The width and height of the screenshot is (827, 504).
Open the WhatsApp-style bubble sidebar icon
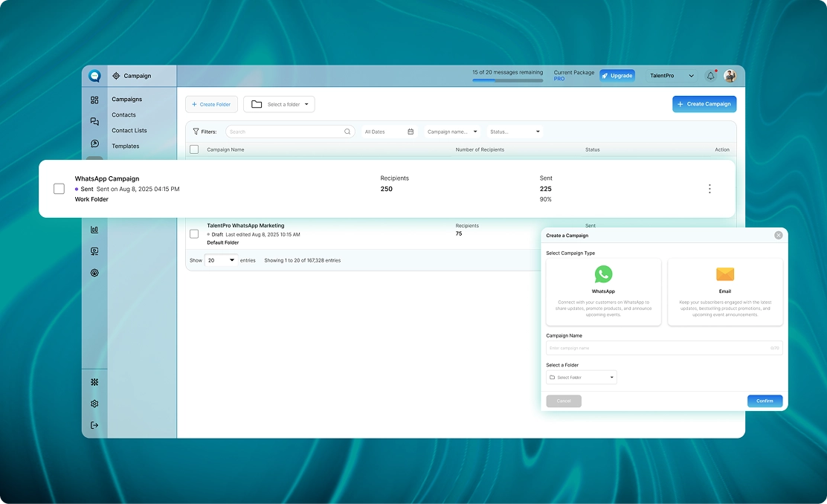tap(94, 143)
